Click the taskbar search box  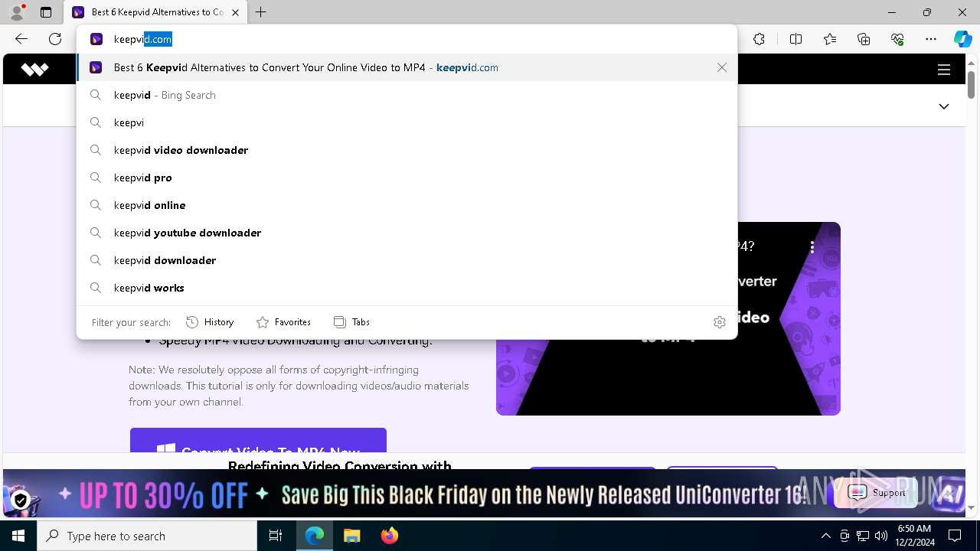click(147, 536)
